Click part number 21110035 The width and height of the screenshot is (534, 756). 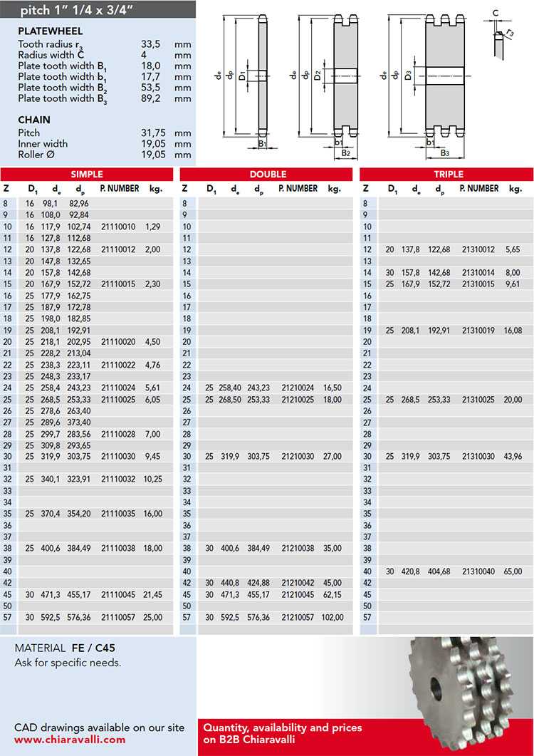[x=118, y=514]
